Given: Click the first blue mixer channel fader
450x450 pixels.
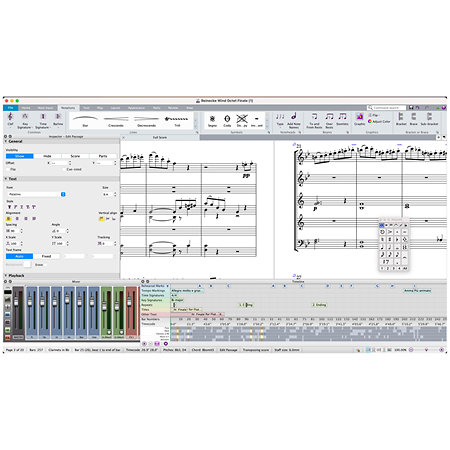Looking at the screenshot, I should pos(30,302).
